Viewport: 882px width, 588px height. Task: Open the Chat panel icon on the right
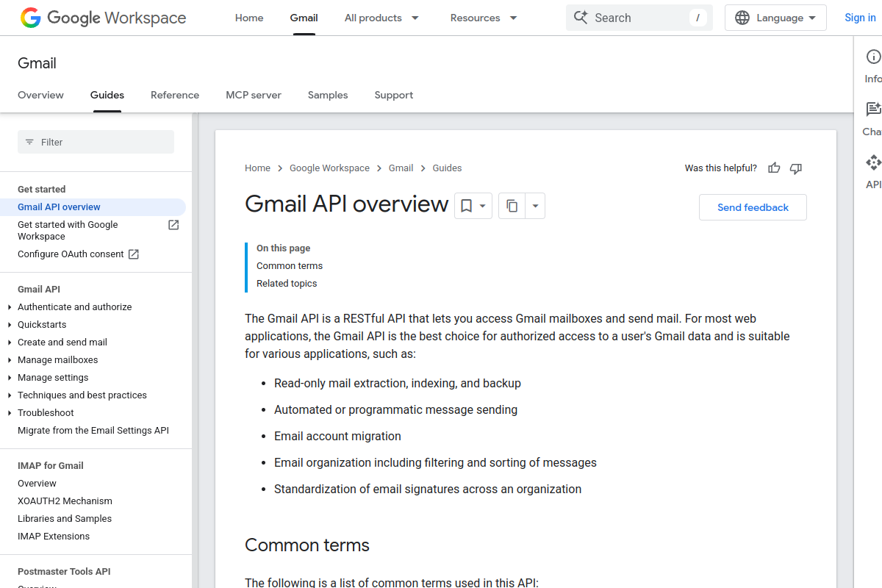tap(873, 110)
